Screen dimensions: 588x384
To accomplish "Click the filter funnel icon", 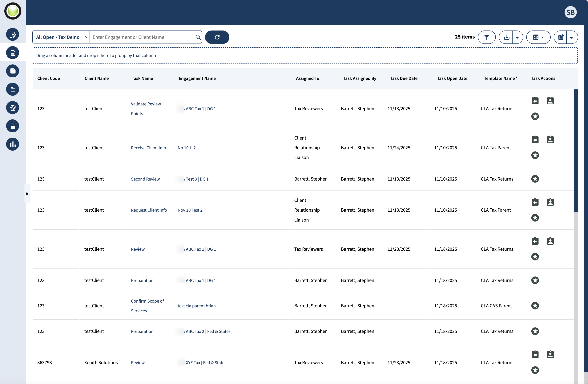I will click(x=486, y=37).
